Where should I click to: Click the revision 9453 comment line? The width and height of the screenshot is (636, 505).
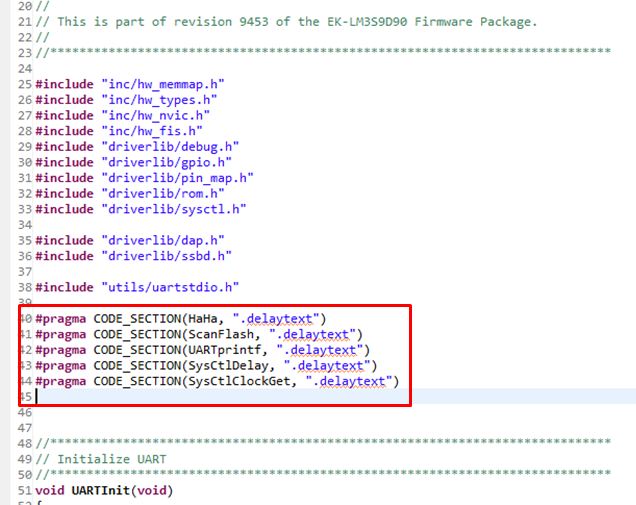286,21
